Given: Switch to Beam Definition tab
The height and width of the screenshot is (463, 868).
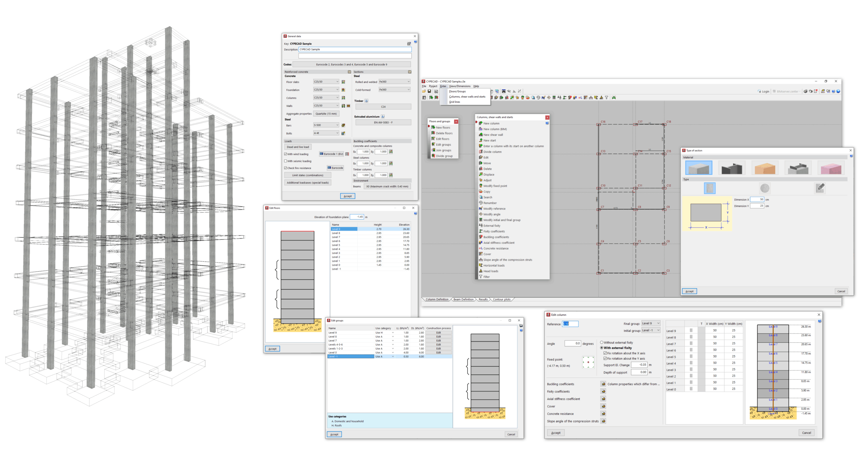Looking at the screenshot, I should coord(463,299).
